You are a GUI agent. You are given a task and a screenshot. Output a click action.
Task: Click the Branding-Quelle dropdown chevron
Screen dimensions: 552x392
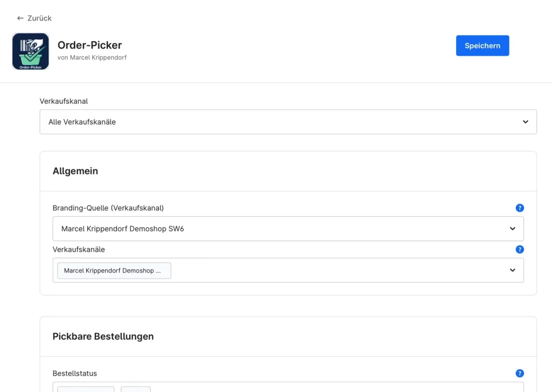513,229
